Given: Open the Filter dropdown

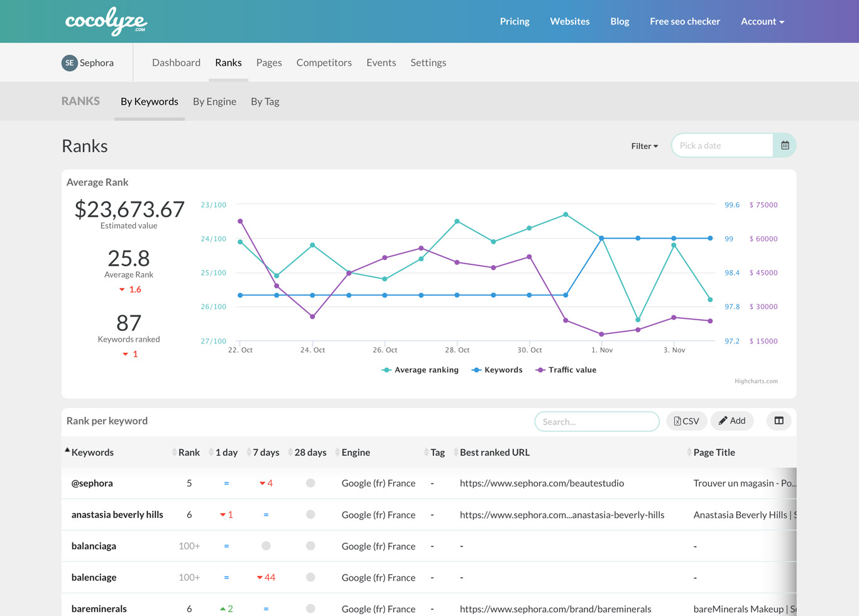Looking at the screenshot, I should coord(645,146).
